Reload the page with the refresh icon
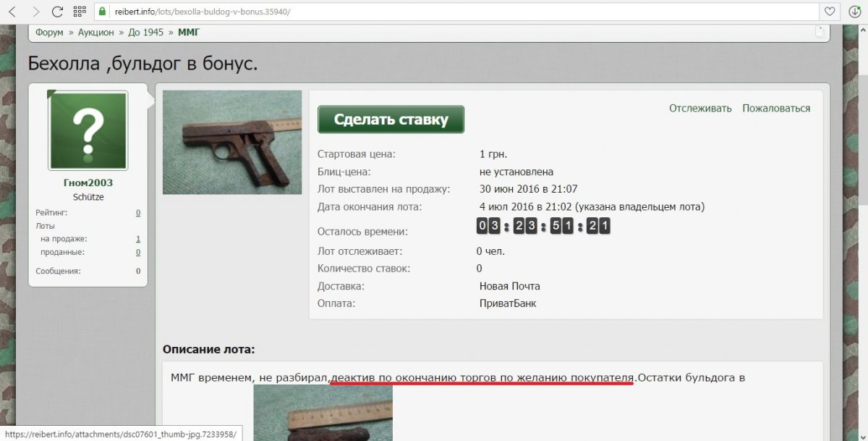868x441 pixels. pos(57,12)
